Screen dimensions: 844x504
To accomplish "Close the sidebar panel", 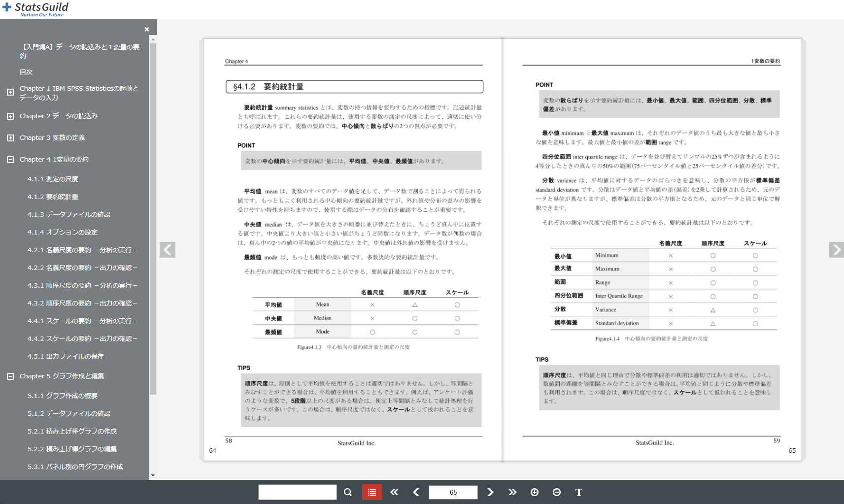I will click(x=147, y=29).
